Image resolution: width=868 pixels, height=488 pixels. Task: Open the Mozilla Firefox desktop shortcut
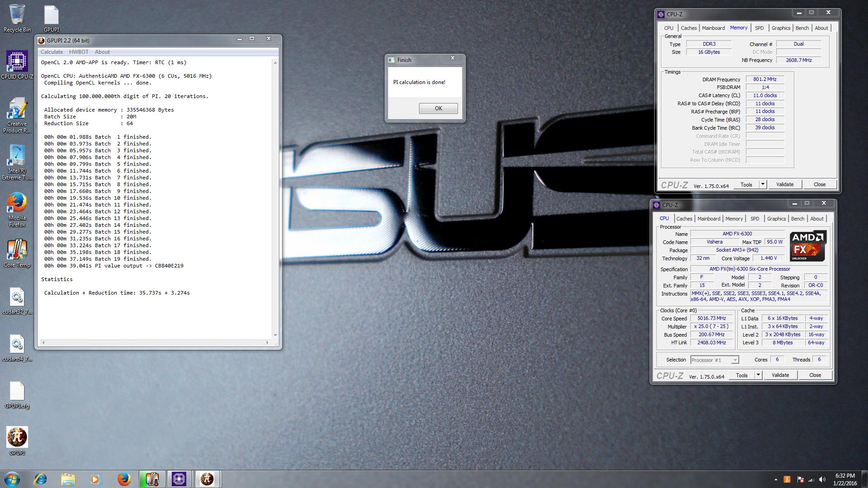tap(17, 209)
